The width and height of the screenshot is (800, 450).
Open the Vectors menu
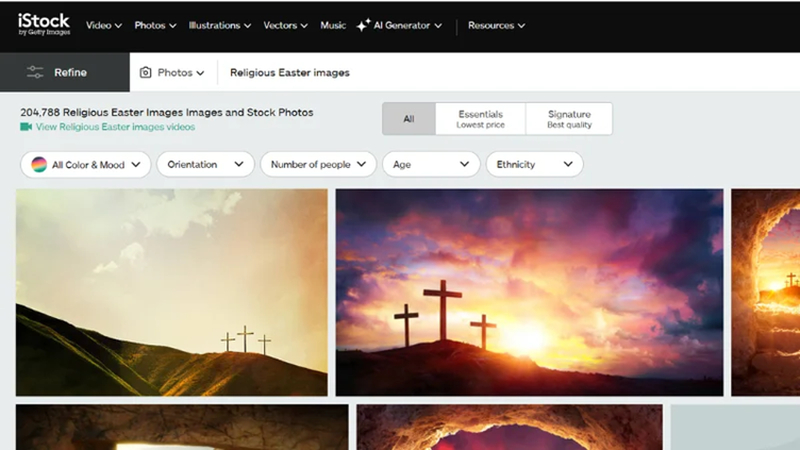tap(285, 25)
